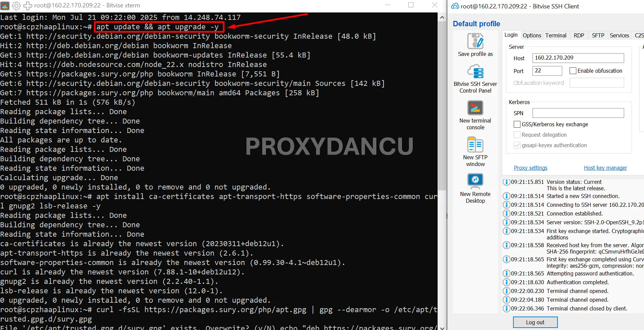The height and width of the screenshot is (330, 644).
Task: Click info icon beside Authentication completed entry
Action: pos(506,282)
